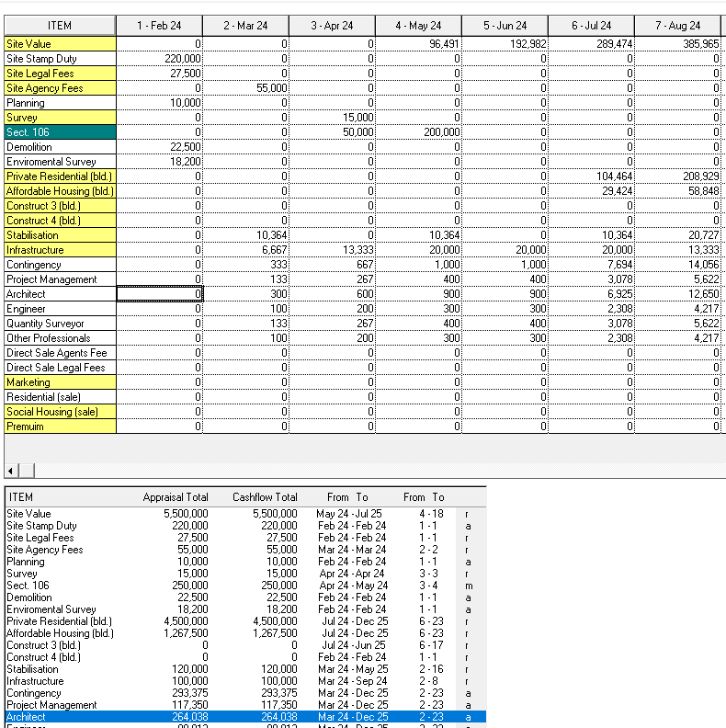
Task: Click the Premuim row label in the grid
Action: [x=61, y=427]
